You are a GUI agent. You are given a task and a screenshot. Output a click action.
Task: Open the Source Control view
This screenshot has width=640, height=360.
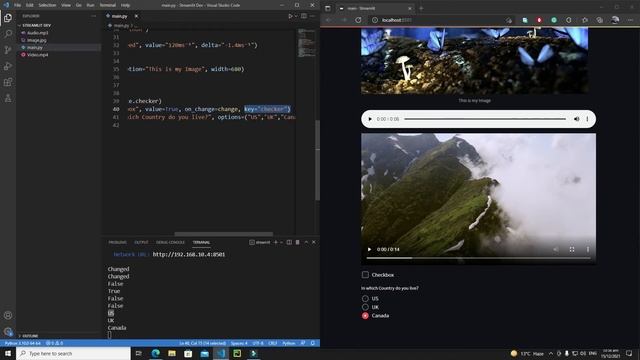pyautogui.click(x=8, y=50)
